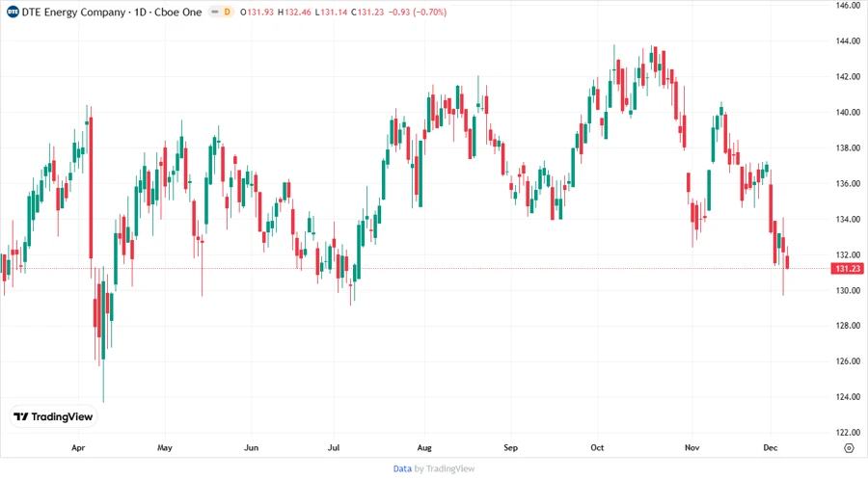Viewport: 868px width, 480px height.
Task: Open the chart settings gear icon
Action: [x=849, y=448]
